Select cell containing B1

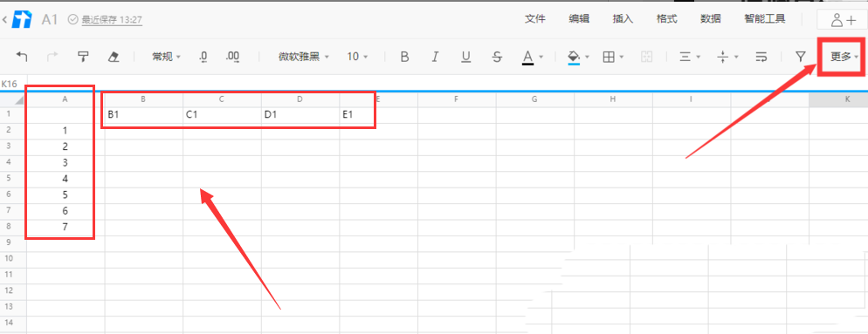pos(143,115)
